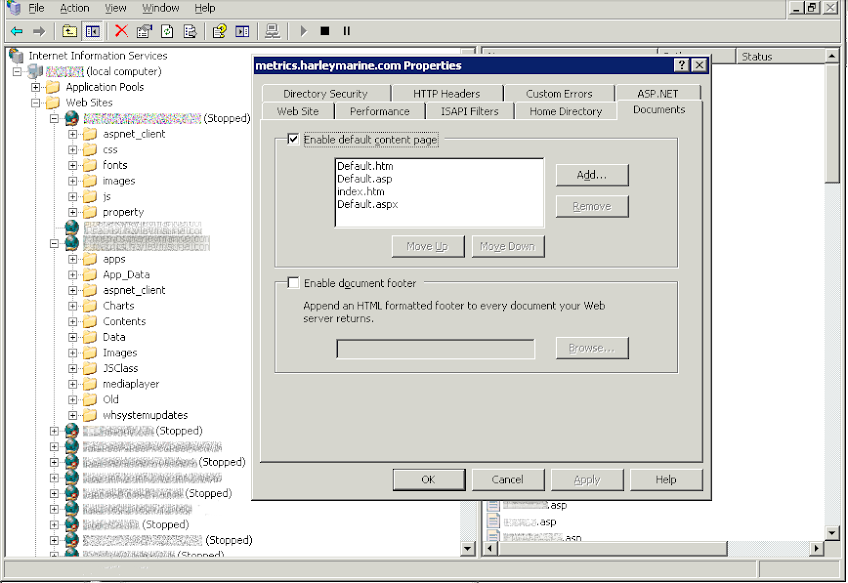Screen dimensions: 848x583
Task: Expand the apps folder node
Action: click(72, 260)
